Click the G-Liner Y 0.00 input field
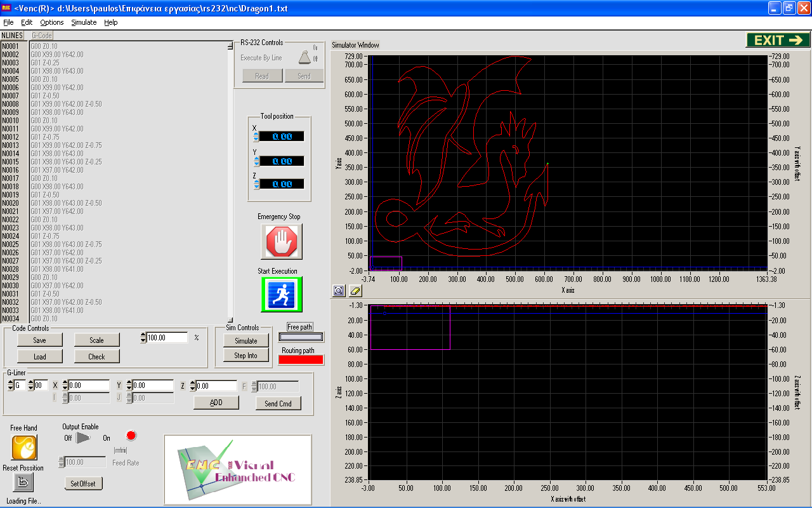812x508 pixels. (x=154, y=385)
